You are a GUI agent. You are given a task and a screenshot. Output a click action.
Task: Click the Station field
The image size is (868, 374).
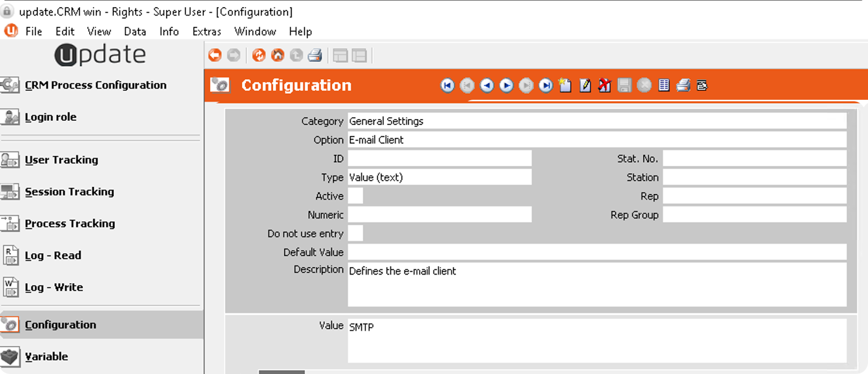755,177
